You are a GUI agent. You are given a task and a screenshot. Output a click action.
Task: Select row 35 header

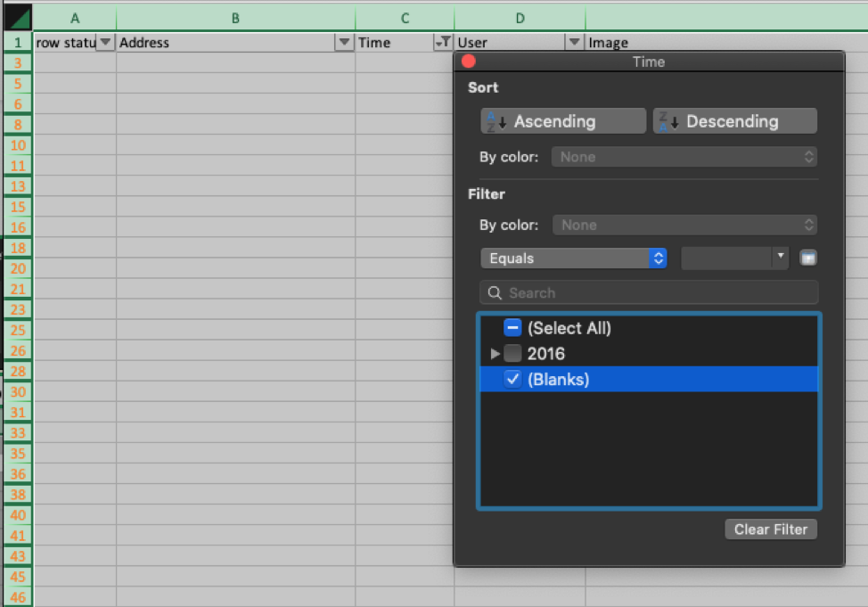pos(18,454)
